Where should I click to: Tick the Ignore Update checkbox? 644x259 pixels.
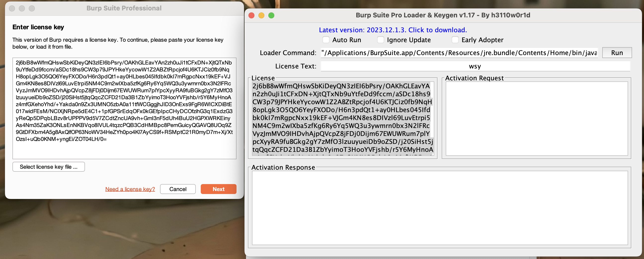click(380, 40)
